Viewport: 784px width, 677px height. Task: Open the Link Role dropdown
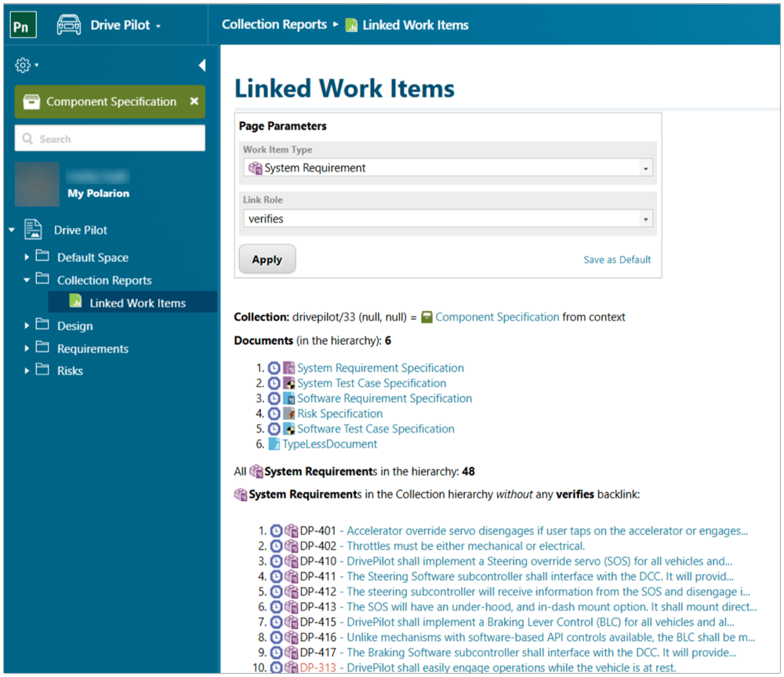[x=645, y=219]
